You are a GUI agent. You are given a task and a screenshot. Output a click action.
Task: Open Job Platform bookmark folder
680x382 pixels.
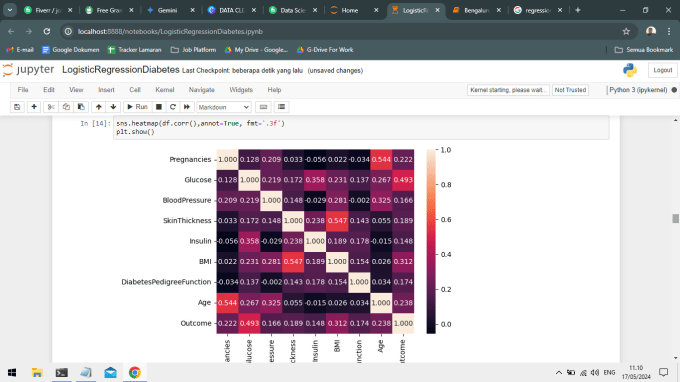pyautogui.click(x=193, y=50)
